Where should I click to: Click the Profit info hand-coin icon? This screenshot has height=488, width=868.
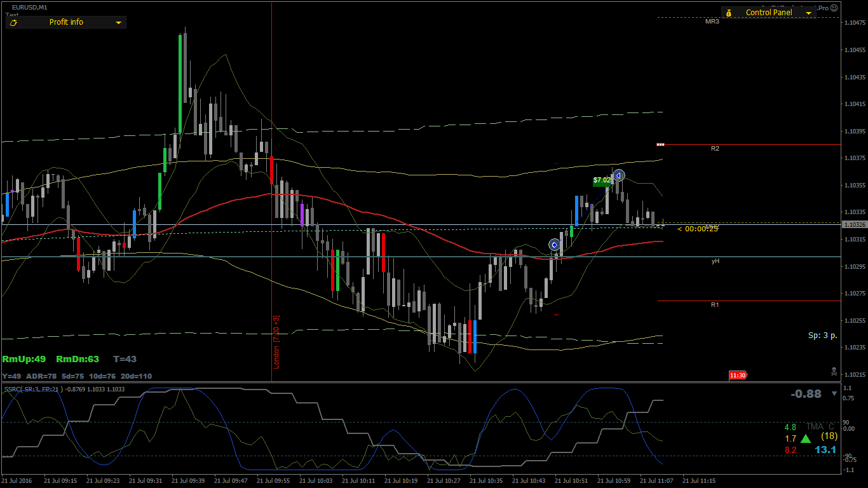pyautogui.click(x=13, y=22)
